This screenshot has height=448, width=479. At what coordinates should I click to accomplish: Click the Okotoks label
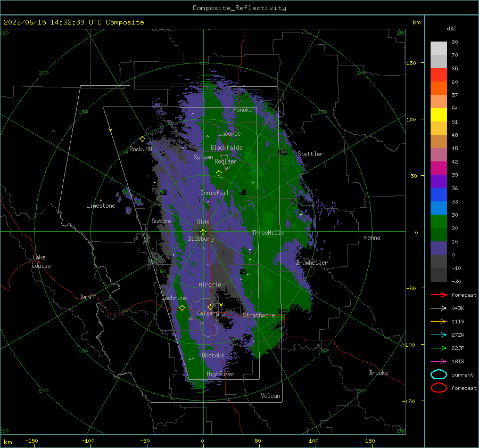pyautogui.click(x=213, y=355)
